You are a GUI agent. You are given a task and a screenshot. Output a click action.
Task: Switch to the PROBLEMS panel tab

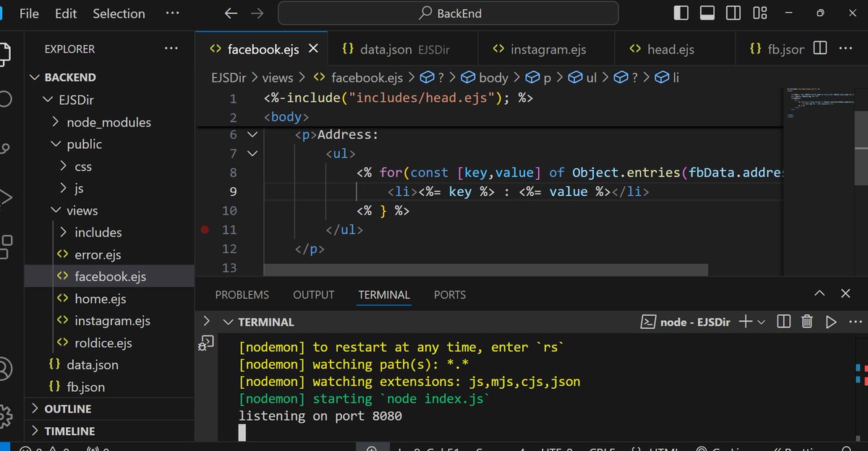[242, 295]
